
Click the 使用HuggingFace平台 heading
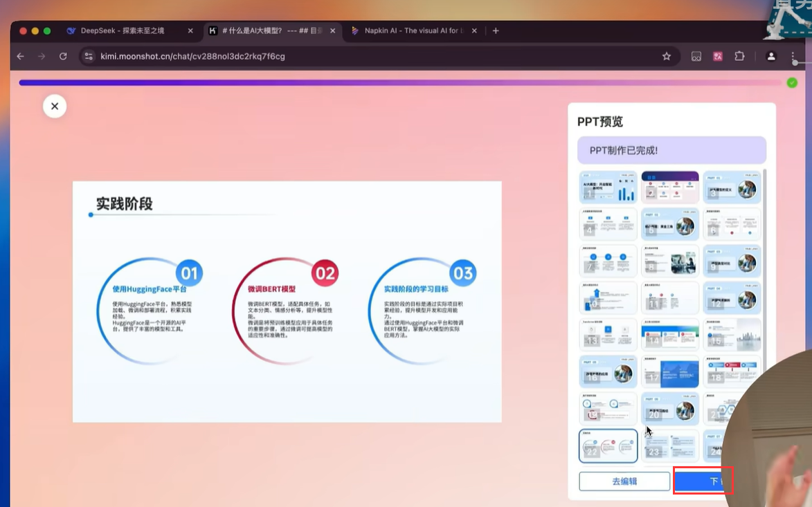(149, 289)
